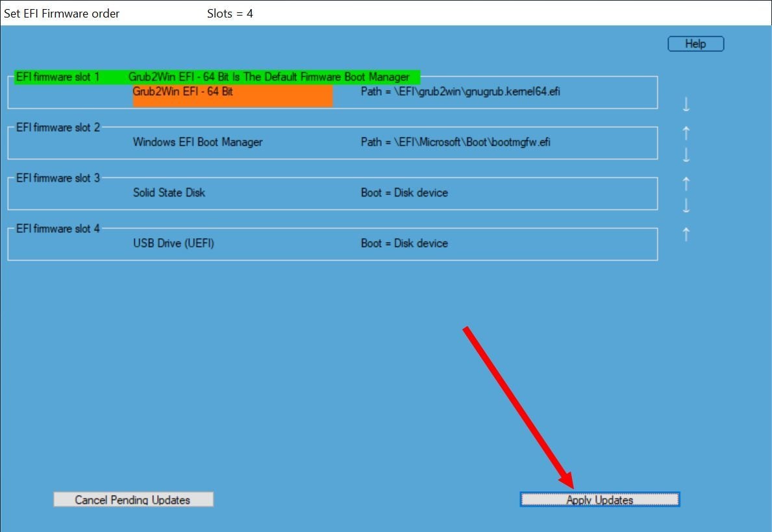Move slot 2 Windows Boot Manager up

click(x=686, y=133)
